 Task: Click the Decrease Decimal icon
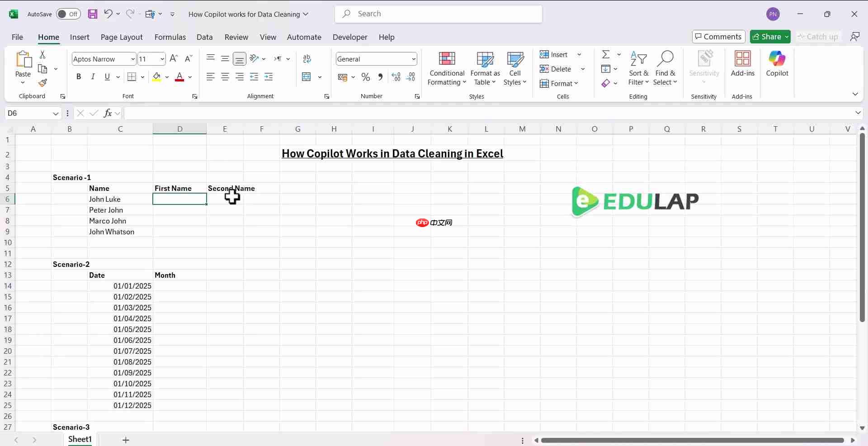point(410,77)
